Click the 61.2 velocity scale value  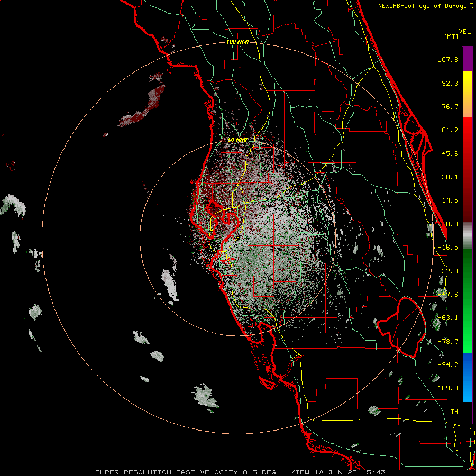pos(450,130)
